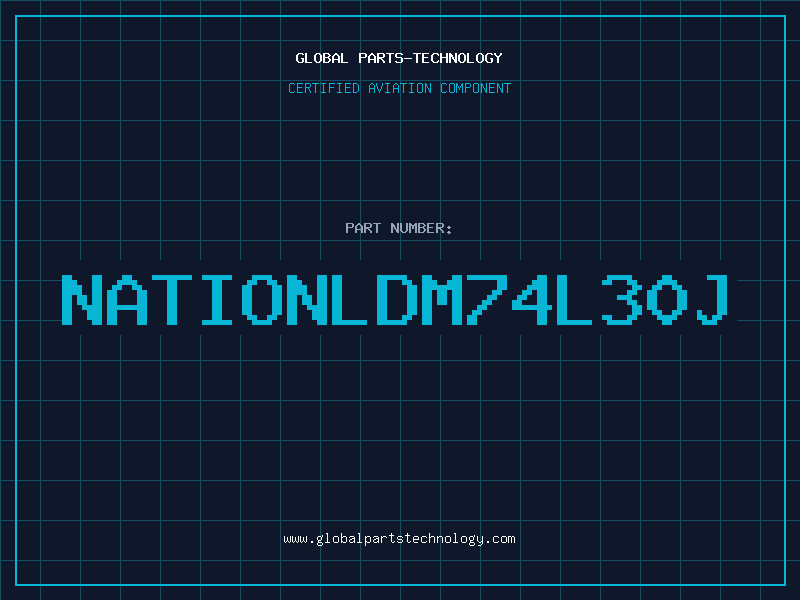
Task: Click the PART NUMBER: label
Action: point(399,228)
